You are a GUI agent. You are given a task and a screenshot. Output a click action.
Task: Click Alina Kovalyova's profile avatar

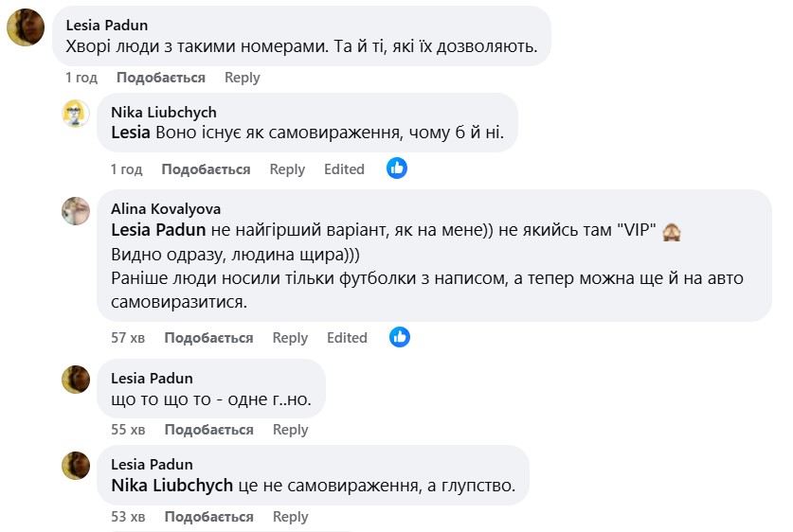[x=76, y=210]
